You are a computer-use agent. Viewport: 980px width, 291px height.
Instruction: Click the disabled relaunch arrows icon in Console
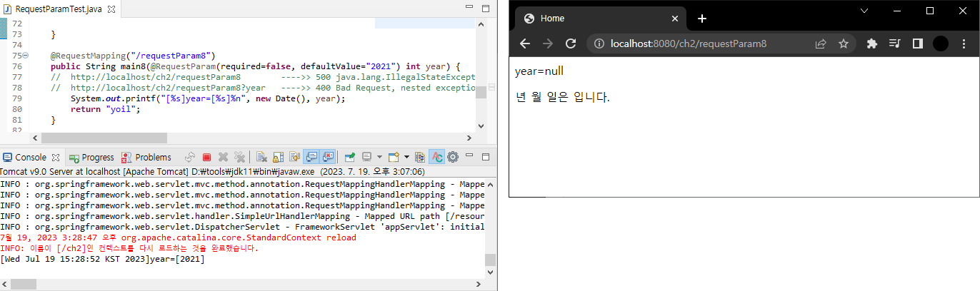click(x=190, y=157)
